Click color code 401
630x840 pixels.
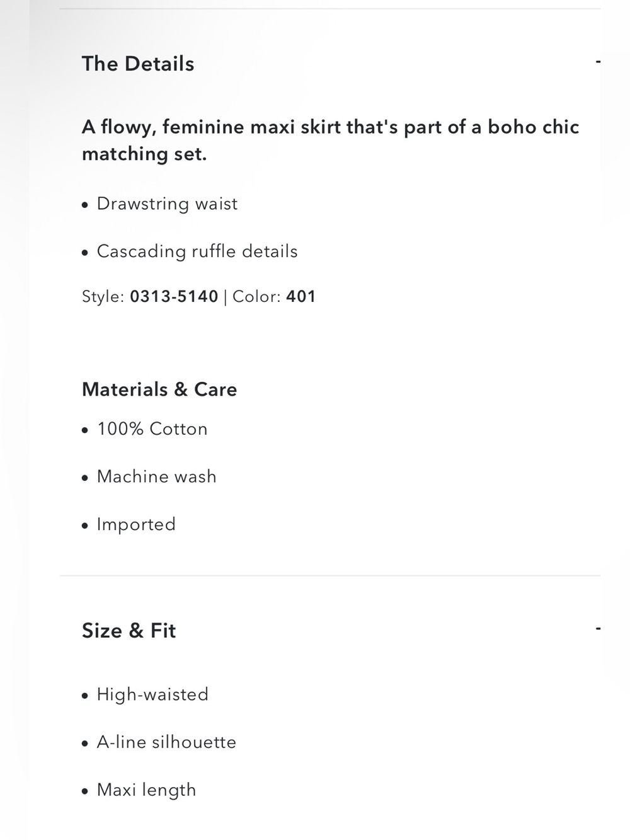coord(301,296)
